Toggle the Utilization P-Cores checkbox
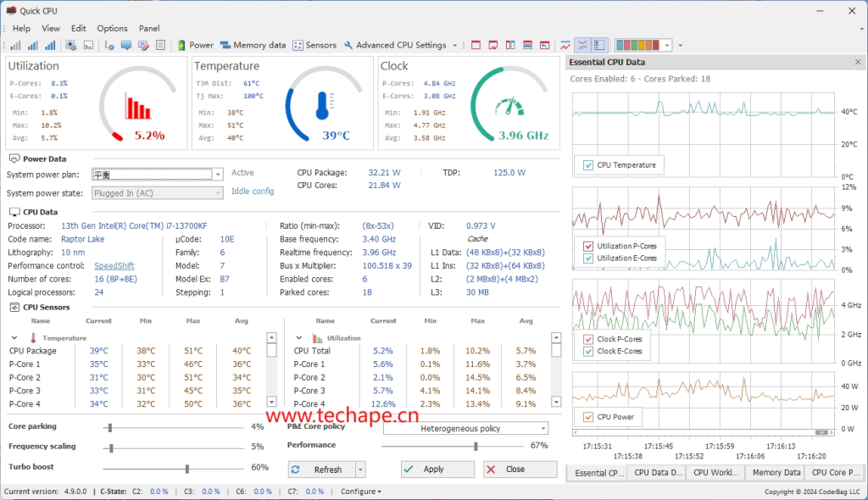 (x=588, y=246)
